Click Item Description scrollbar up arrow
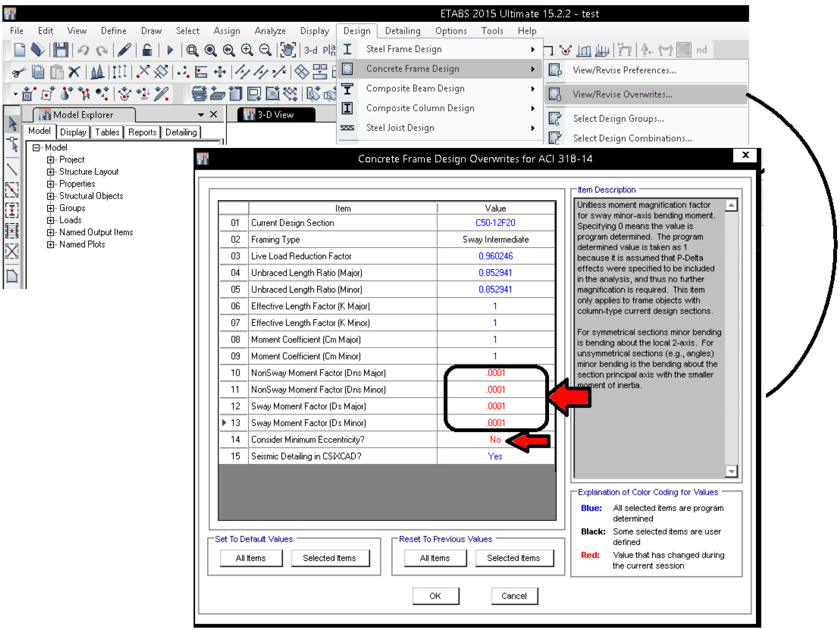The height and width of the screenshot is (630, 840). tap(731, 205)
